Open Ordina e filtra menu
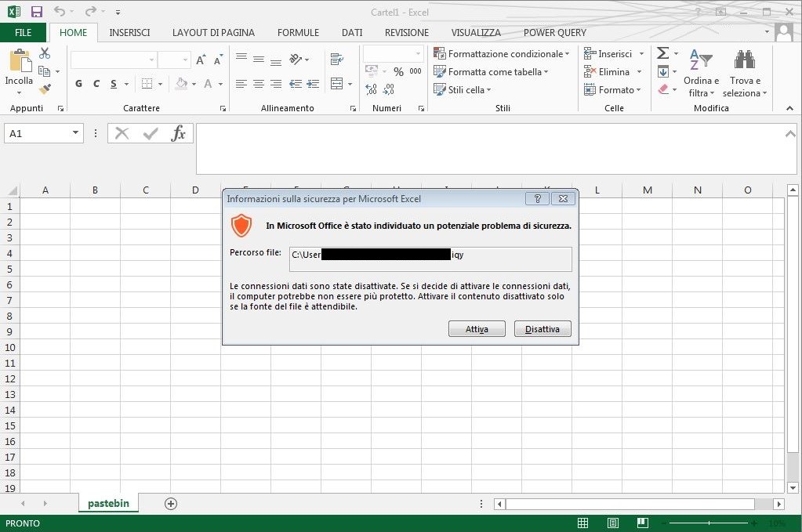Viewport: 802px width, 532px height. [x=701, y=73]
